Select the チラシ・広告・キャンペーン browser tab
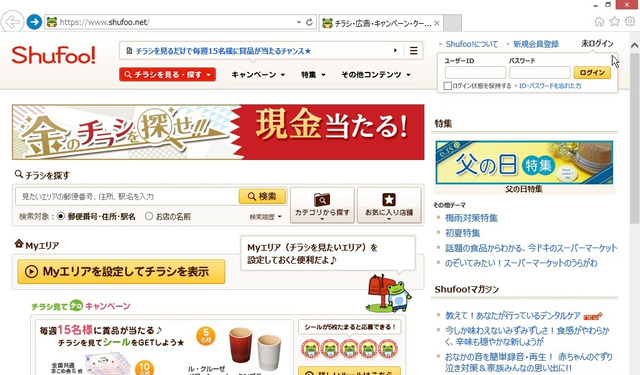Screen dimensions: 640x375 point(380,23)
